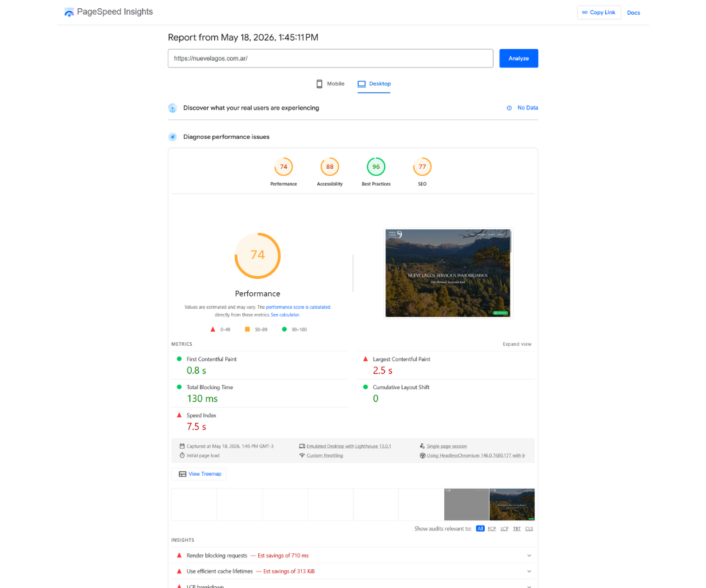This screenshot has height=588, width=706.
Task: Click the Report from May 18, 2026 heading
Action: coord(243,38)
